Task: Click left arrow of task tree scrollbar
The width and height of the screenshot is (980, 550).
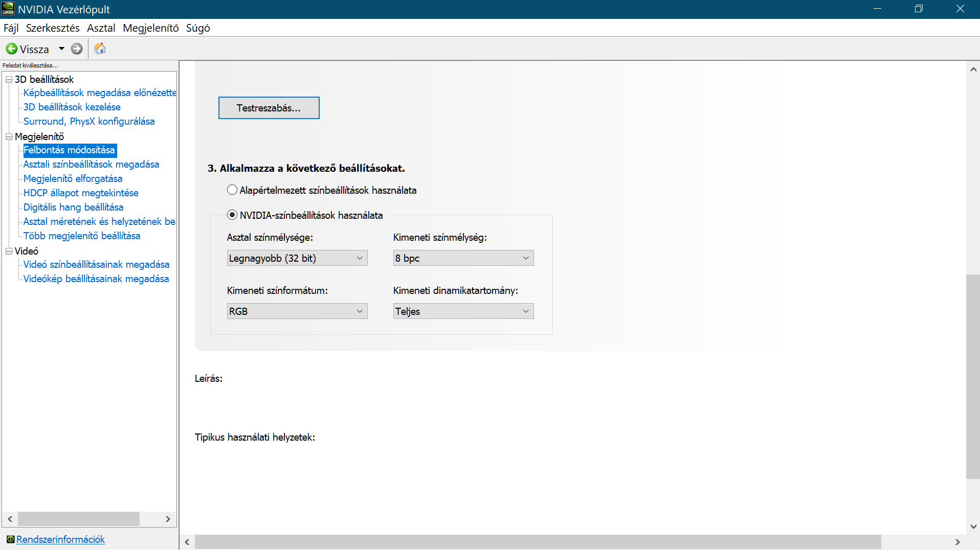Action: click(10, 519)
